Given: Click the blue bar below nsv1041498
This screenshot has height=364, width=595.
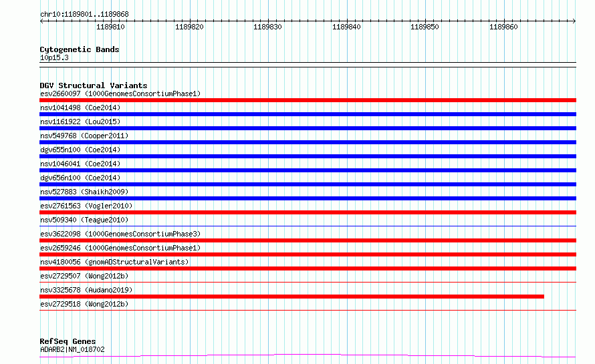Looking at the screenshot, I should [308, 114].
